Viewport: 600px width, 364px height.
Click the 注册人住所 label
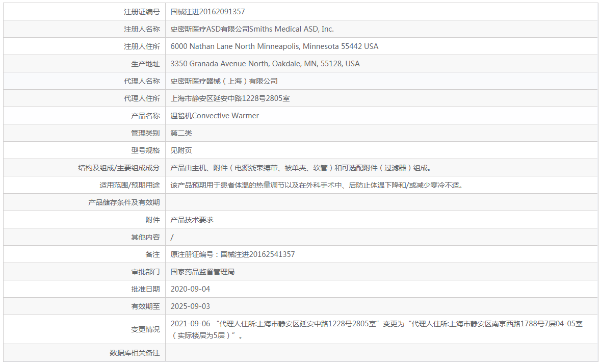pos(142,46)
